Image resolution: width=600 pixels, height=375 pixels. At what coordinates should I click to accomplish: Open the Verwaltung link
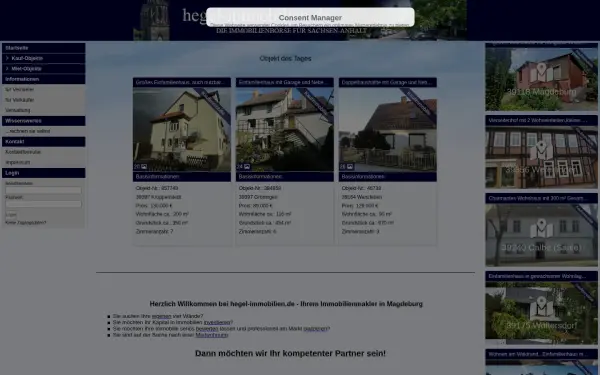point(18,110)
